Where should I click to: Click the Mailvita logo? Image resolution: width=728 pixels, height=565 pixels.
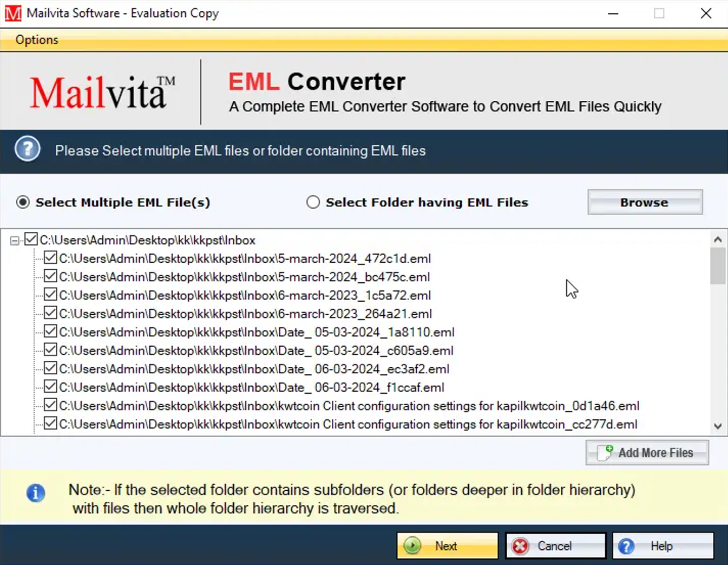click(103, 92)
